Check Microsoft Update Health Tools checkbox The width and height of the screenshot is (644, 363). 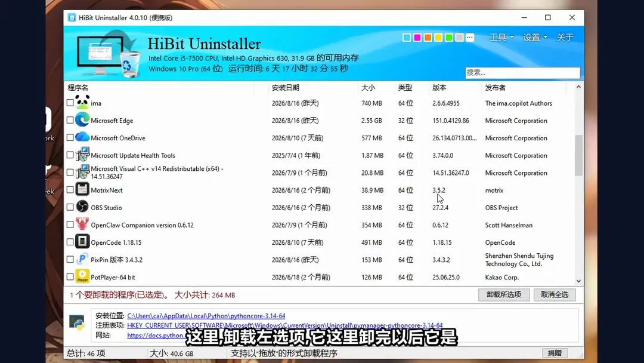coord(70,155)
